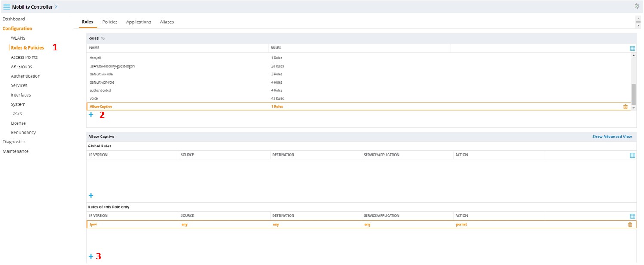Click Show Advanced View link
The width and height of the screenshot is (644, 265).
tap(612, 137)
